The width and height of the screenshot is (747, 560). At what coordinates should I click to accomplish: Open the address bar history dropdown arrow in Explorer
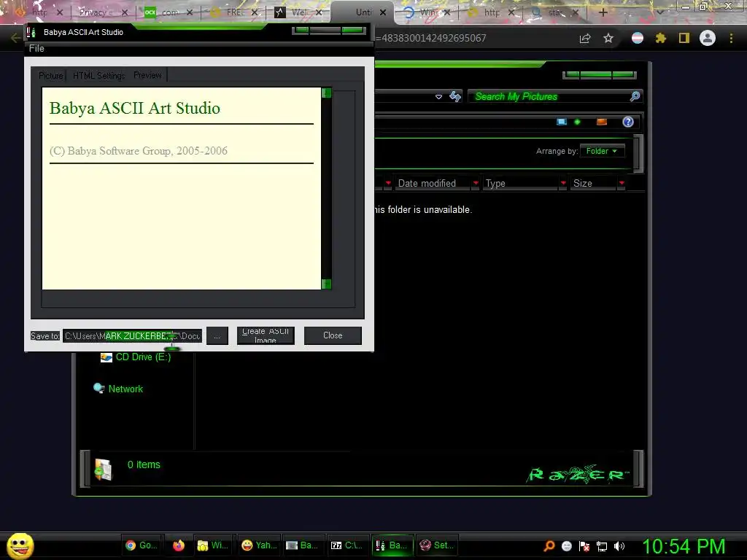point(438,97)
